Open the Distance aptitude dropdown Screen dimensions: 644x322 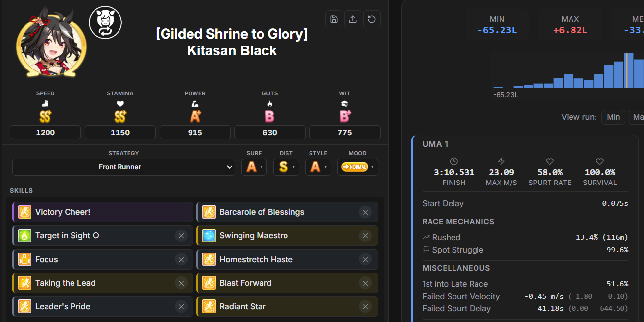pyautogui.click(x=286, y=167)
